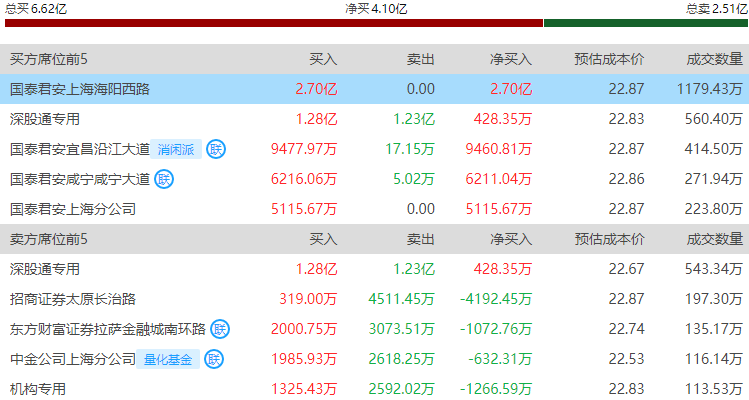Click 预估成本价 header in the buyer table
This screenshot has height=400, width=749.
[x=609, y=59]
